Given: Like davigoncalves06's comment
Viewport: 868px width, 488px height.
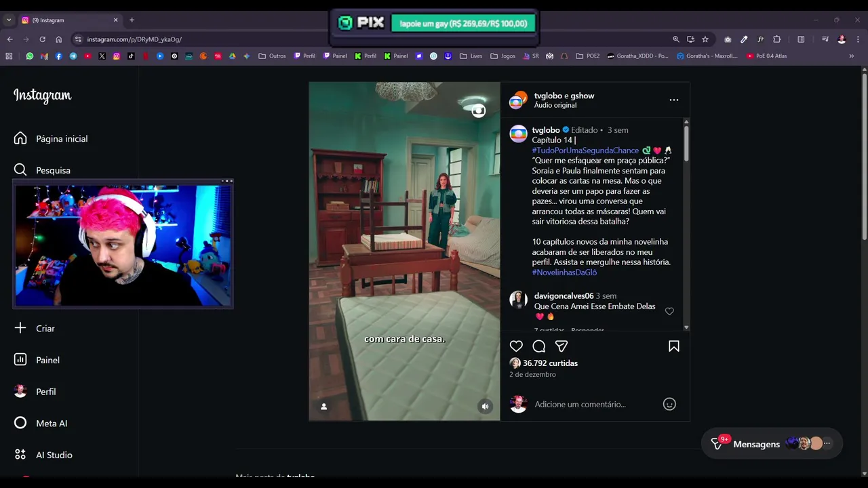Looking at the screenshot, I should [669, 311].
